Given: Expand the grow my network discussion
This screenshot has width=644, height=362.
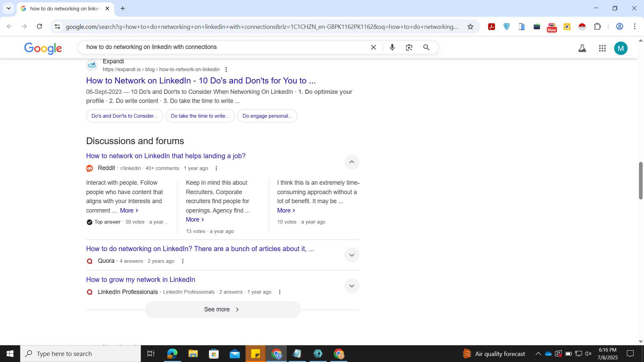Looking at the screenshot, I should (352, 286).
